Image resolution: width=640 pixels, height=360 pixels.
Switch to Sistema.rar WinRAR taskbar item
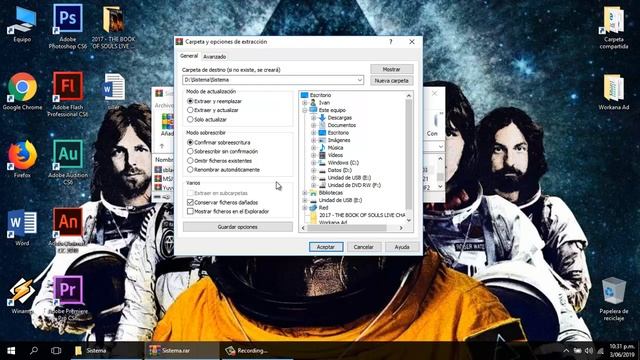tap(182, 351)
